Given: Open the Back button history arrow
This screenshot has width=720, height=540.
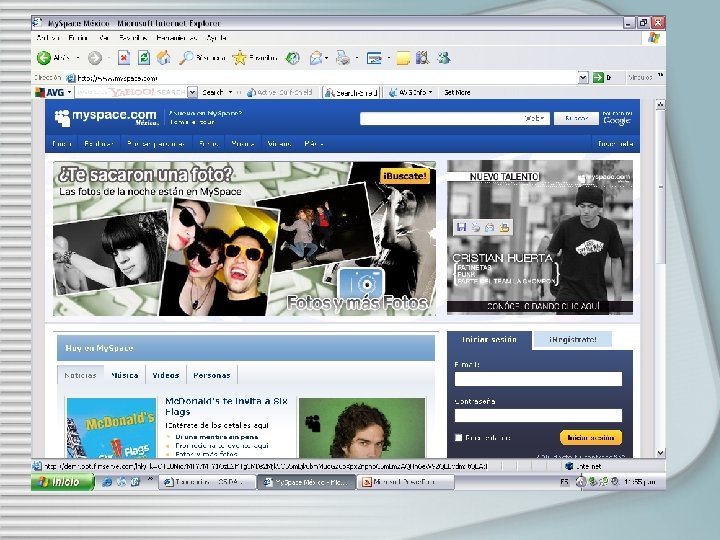Looking at the screenshot, I should [78, 58].
